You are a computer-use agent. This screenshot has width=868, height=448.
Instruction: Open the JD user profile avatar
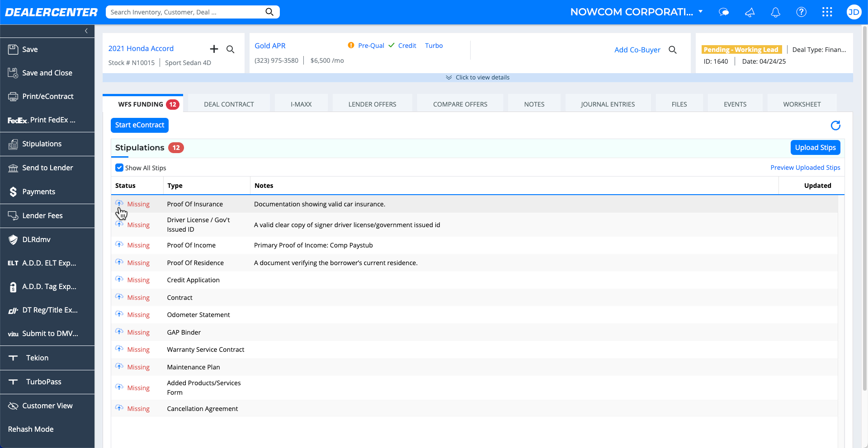click(854, 12)
